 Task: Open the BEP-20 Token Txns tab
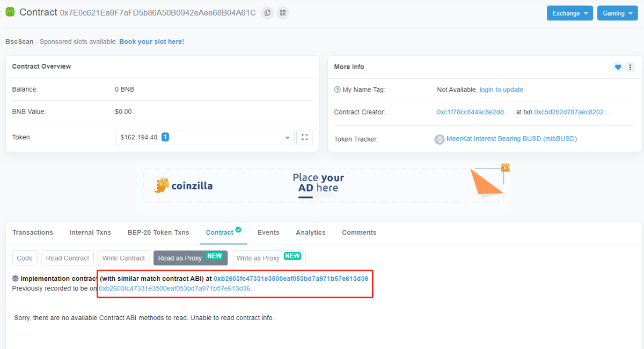[158, 233]
